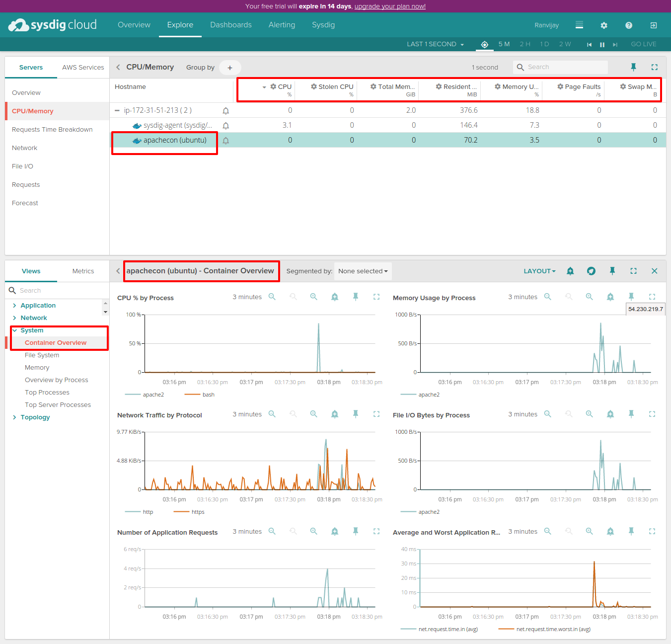Viewport: 671px width, 644px height.
Task: Click the GO LIVE button
Action: (x=644, y=44)
